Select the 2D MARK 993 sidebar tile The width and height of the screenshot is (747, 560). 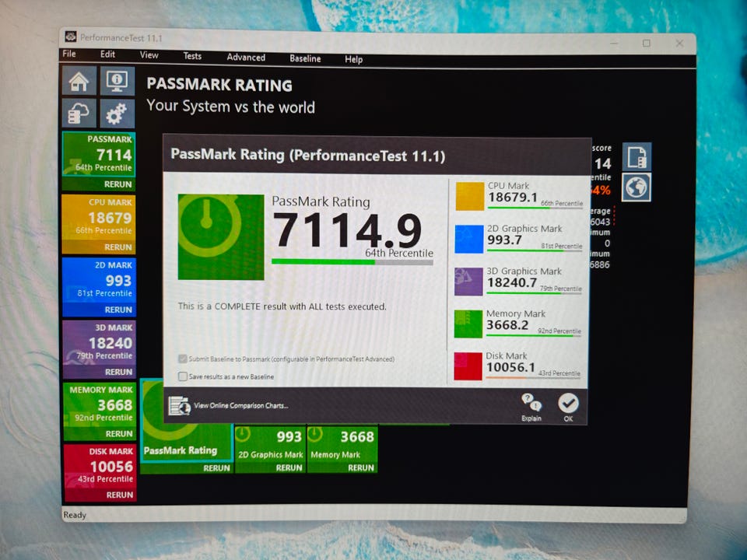pos(99,281)
